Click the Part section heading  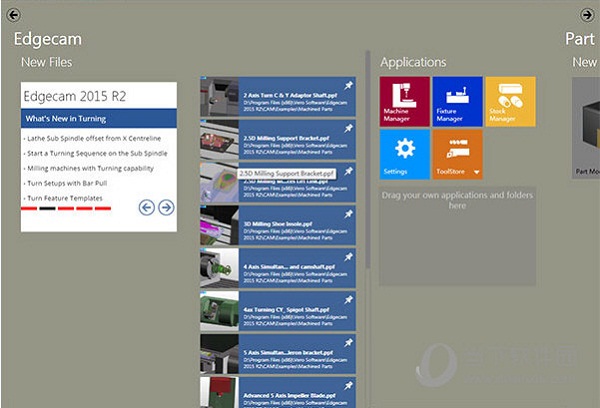tap(580, 39)
